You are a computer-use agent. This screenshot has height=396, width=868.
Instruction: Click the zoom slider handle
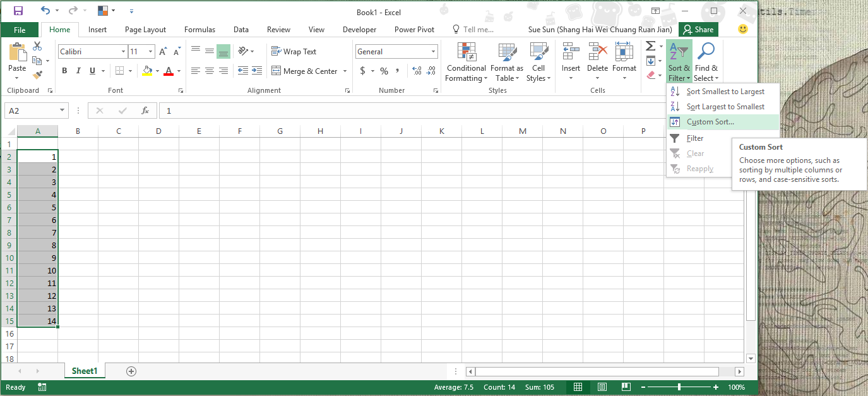tap(679, 387)
